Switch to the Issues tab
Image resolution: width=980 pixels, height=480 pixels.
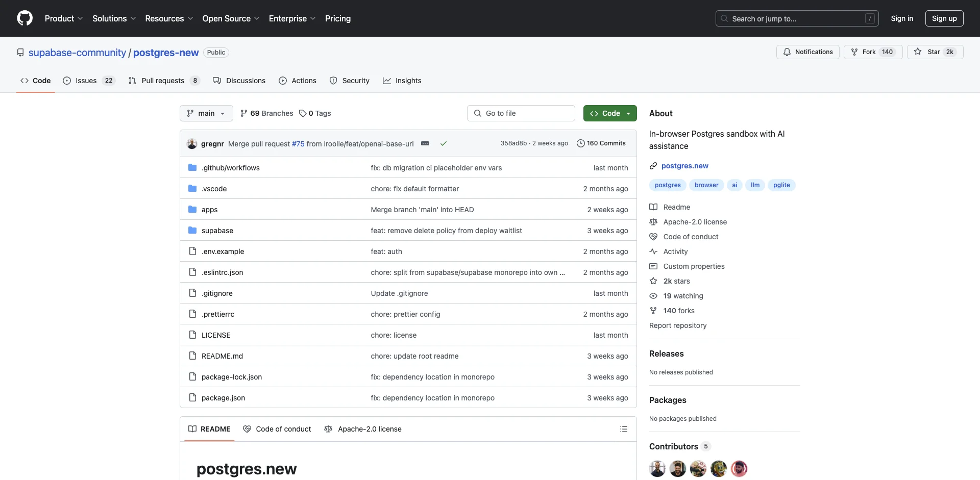89,81
